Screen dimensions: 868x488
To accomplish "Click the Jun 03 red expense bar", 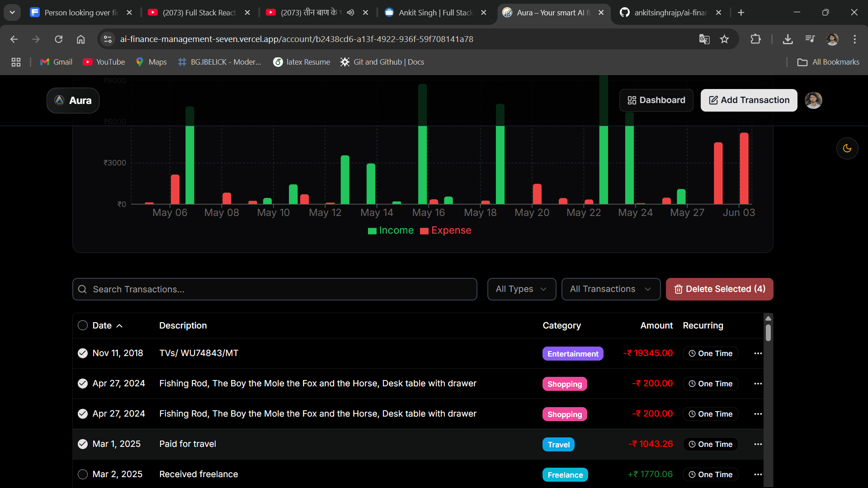I will coord(744,168).
